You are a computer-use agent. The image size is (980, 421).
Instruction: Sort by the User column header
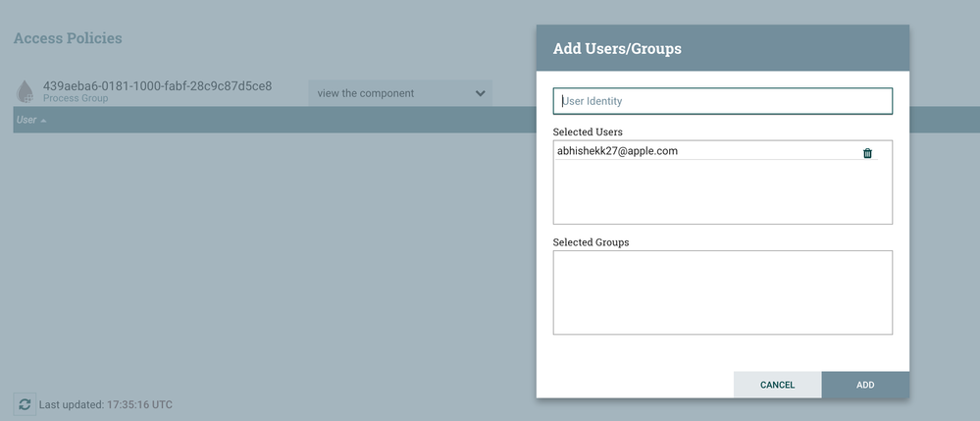click(26, 120)
